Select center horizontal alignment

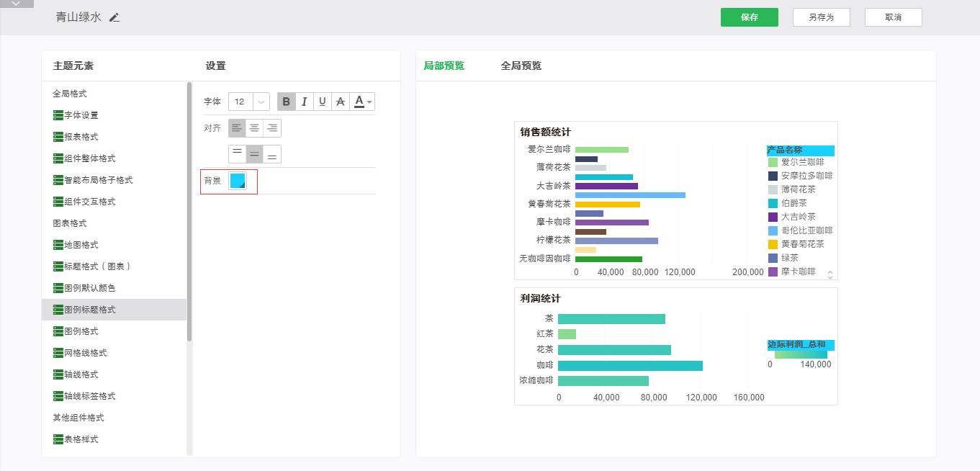tap(254, 128)
